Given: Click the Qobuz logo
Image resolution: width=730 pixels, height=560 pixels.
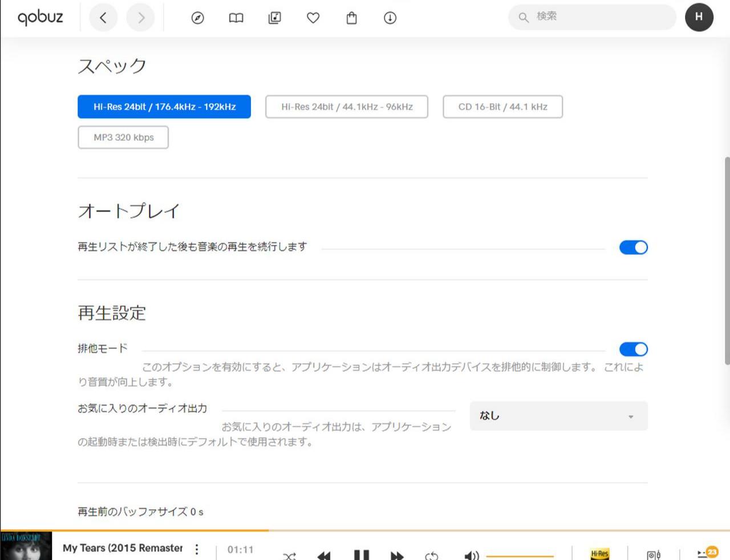Looking at the screenshot, I should [40, 18].
